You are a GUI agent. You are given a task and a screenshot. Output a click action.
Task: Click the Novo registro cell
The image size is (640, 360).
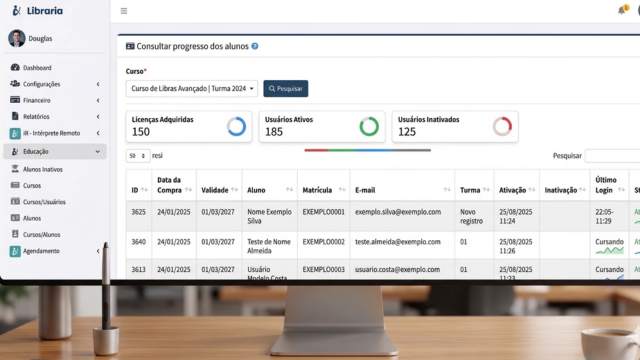pyautogui.click(x=471, y=216)
